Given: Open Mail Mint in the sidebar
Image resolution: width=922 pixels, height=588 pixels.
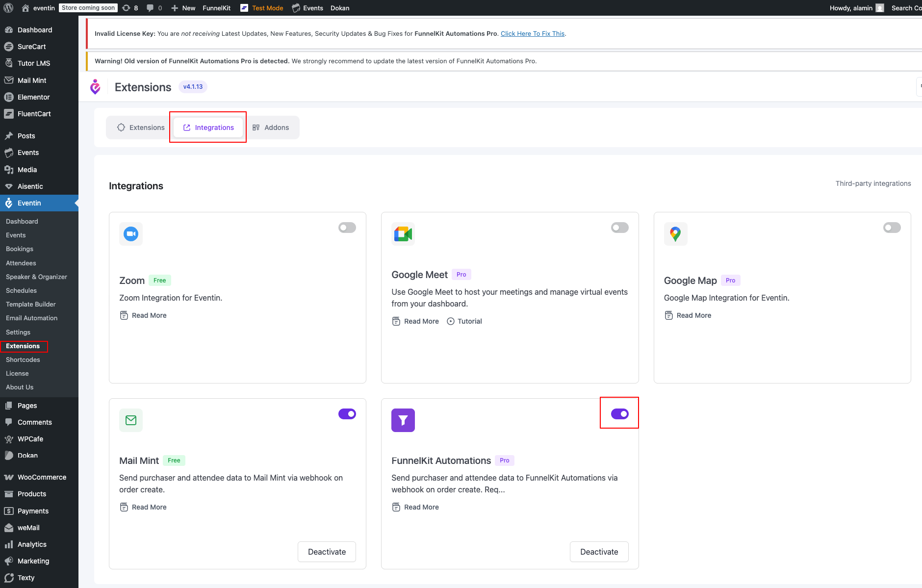Looking at the screenshot, I should (39, 80).
